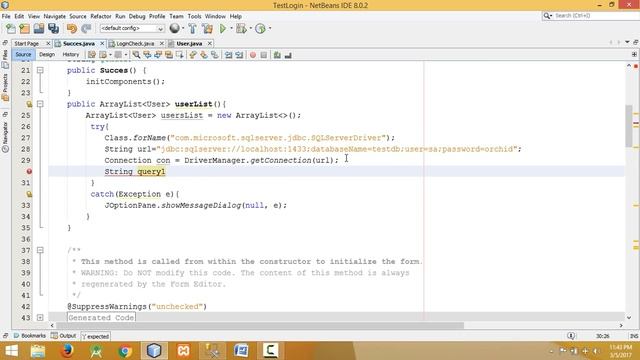This screenshot has height=360, width=640.
Task: Click the Toggle Bookmark icon
Action: [215, 55]
